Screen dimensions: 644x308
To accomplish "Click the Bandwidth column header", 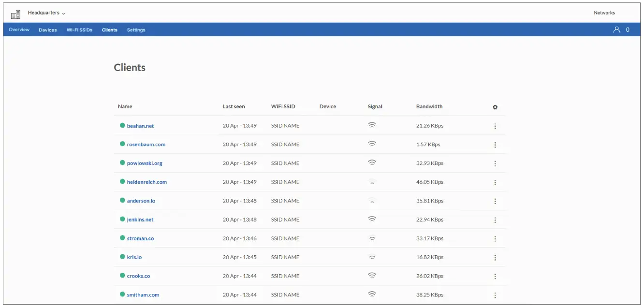I will (x=429, y=107).
